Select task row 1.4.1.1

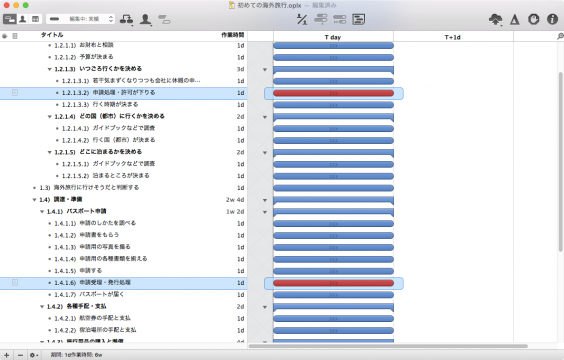123,223
